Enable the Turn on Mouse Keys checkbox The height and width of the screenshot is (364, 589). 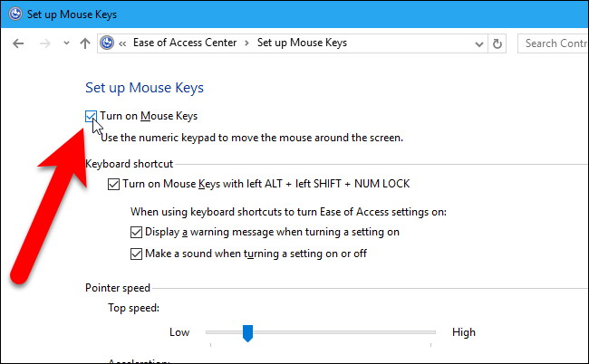pyautogui.click(x=92, y=116)
